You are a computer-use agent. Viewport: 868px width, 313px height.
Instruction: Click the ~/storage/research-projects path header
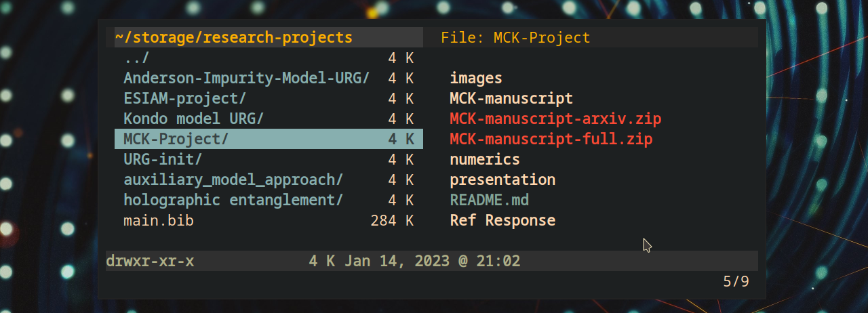234,38
